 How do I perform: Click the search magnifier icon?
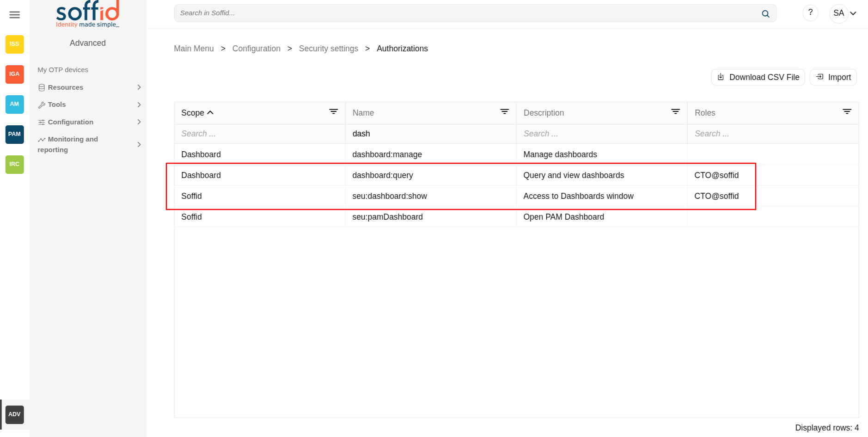(765, 14)
